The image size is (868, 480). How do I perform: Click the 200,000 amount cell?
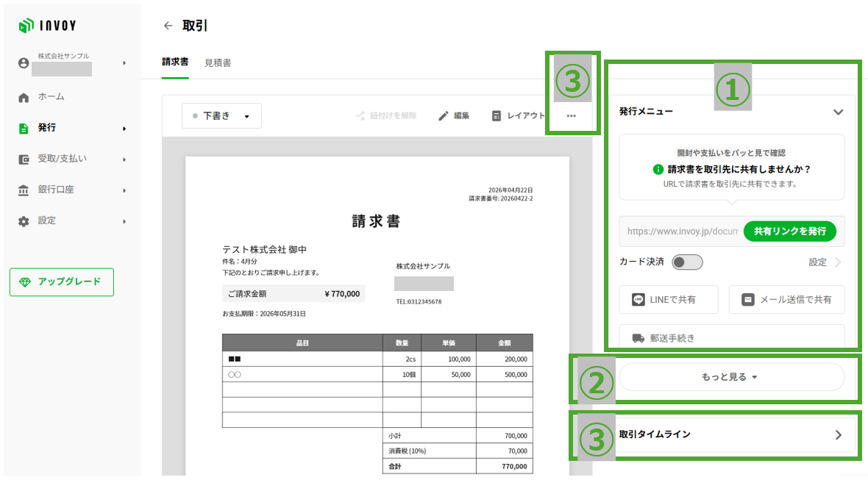point(505,359)
